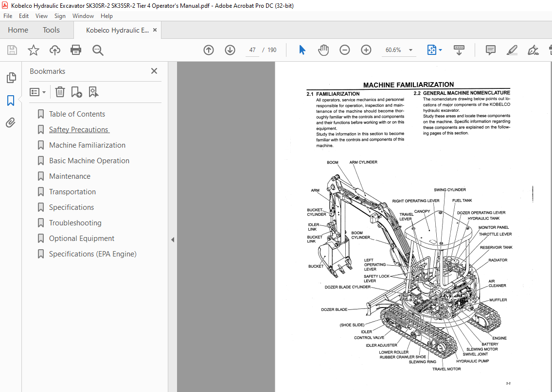Open the Help menu
This screenshot has height=392, width=552.
pyautogui.click(x=107, y=16)
